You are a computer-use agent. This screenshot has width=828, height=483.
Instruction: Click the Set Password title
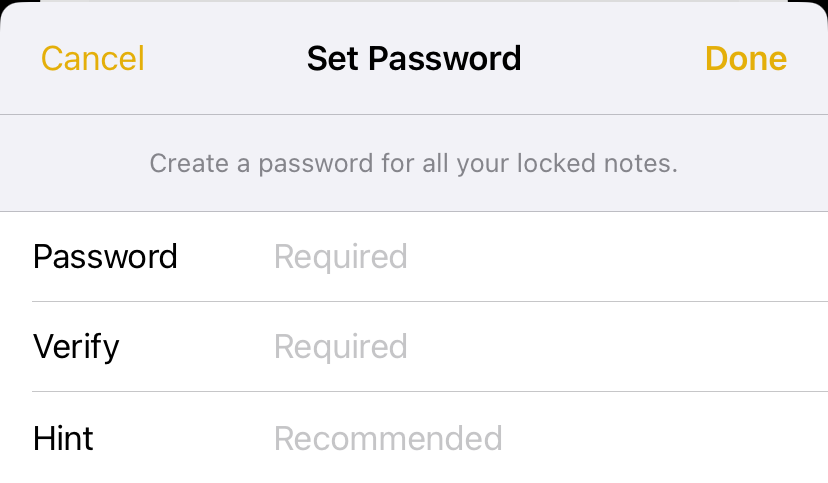[x=414, y=58]
